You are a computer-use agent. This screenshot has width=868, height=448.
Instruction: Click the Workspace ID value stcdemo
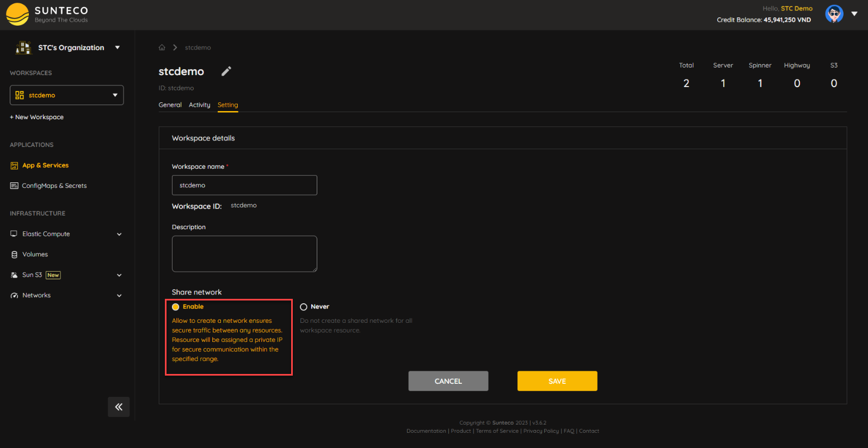[x=244, y=205]
